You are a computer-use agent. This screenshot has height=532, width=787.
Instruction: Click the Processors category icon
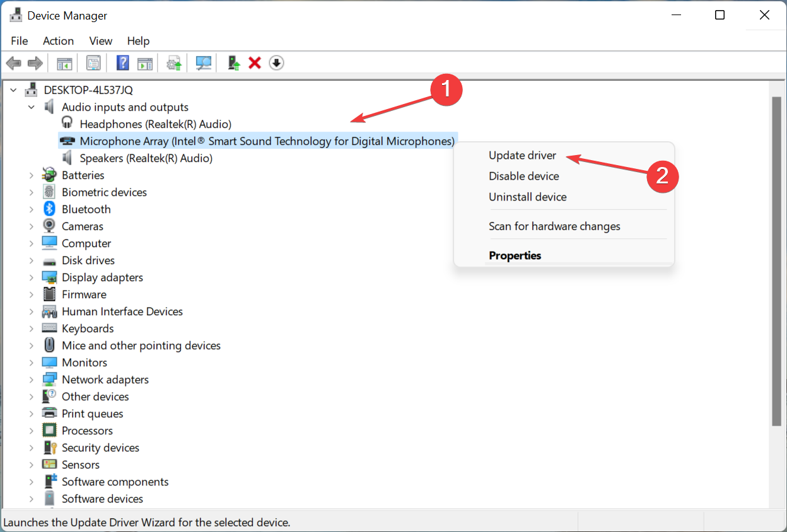click(49, 431)
